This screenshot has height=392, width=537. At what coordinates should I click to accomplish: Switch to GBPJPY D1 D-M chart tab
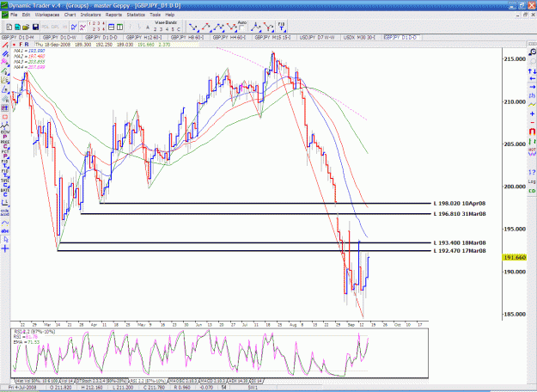click(20, 37)
